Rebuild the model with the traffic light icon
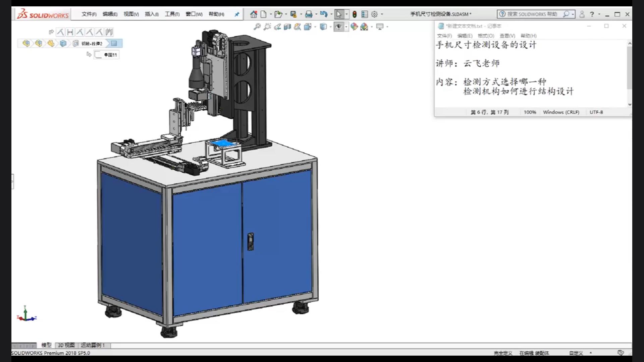644x362 pixels. pyautogui.click(x=355, y=14)
